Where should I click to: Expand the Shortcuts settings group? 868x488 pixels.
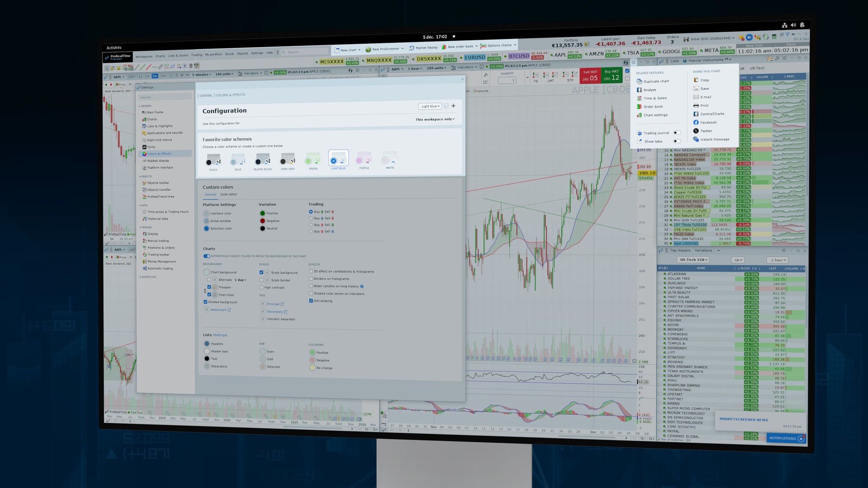point(148,277)
